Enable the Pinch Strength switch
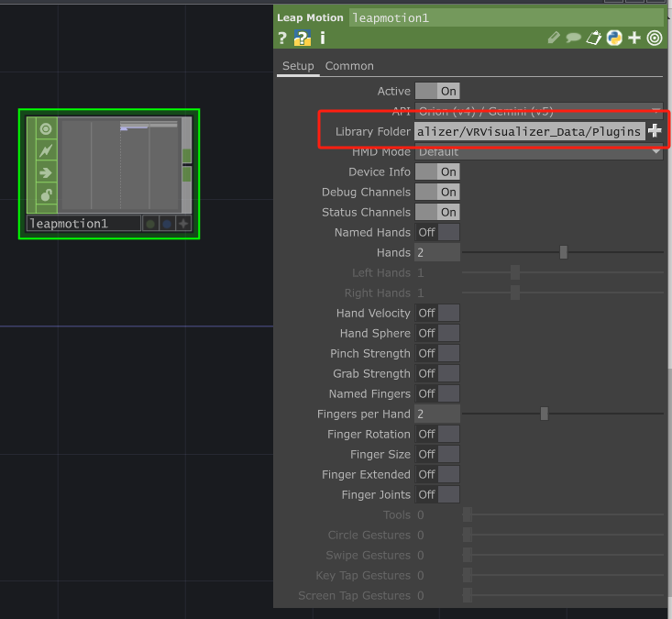Image resolution: width=672 pixels, height=619 pixels. pos(437,353)
